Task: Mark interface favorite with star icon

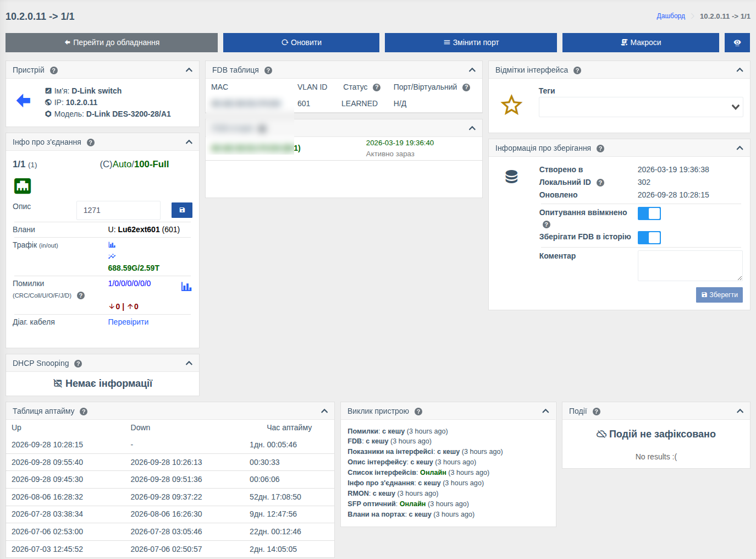Action: (511, 105)
